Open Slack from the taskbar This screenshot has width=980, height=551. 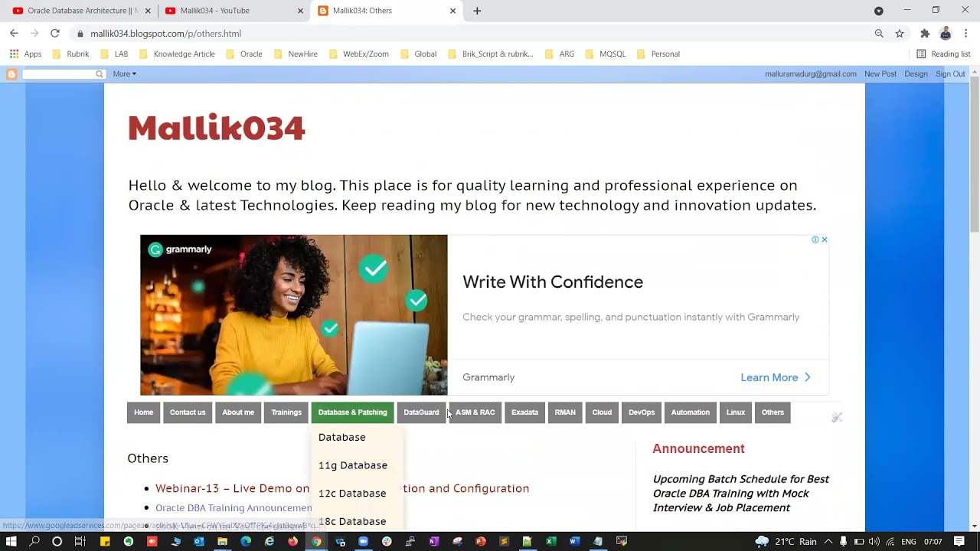(387, 541)
